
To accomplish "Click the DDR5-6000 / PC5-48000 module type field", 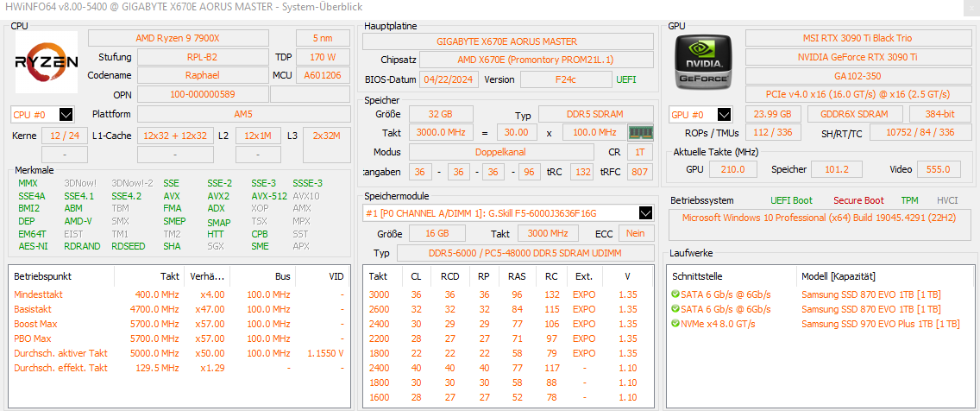I will (525, 253).
